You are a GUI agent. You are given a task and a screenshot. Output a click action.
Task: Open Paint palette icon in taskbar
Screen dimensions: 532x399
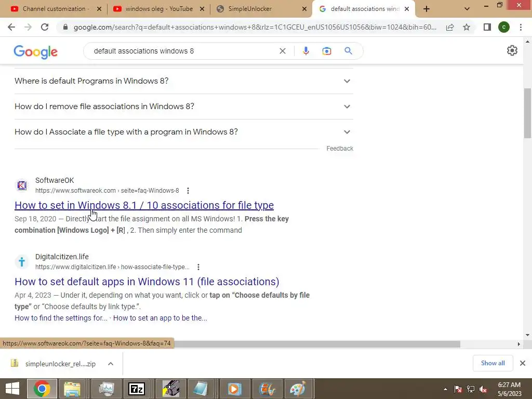(298, 389)
